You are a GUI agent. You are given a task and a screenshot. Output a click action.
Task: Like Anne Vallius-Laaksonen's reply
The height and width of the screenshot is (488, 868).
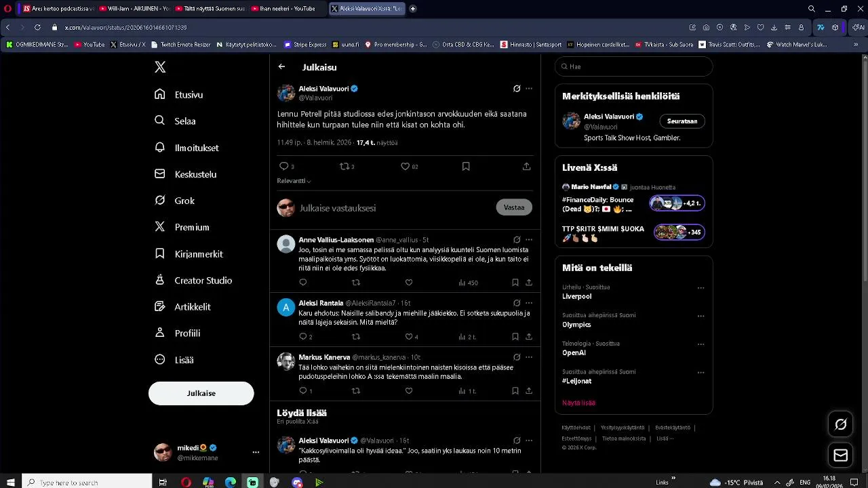click(x=409, y=283)
